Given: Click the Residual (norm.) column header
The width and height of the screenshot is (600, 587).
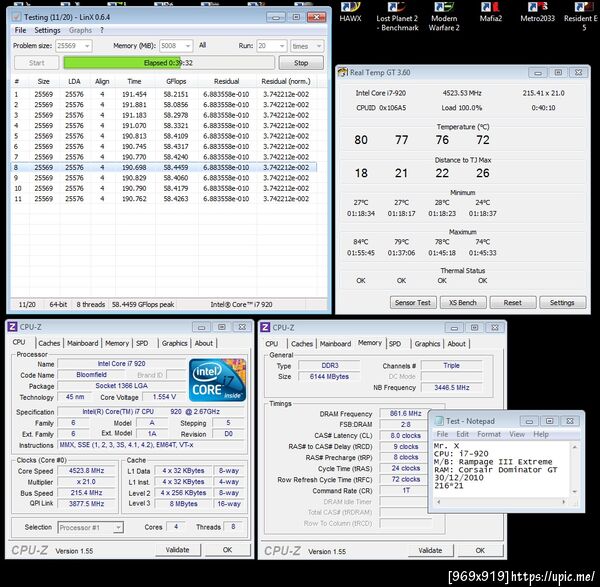Looking at the screenshot, I should click(x=286, y=81).
